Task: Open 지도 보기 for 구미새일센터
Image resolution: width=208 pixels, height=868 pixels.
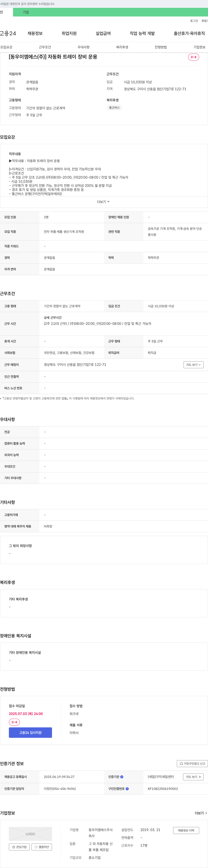Action: click(193, 777)
